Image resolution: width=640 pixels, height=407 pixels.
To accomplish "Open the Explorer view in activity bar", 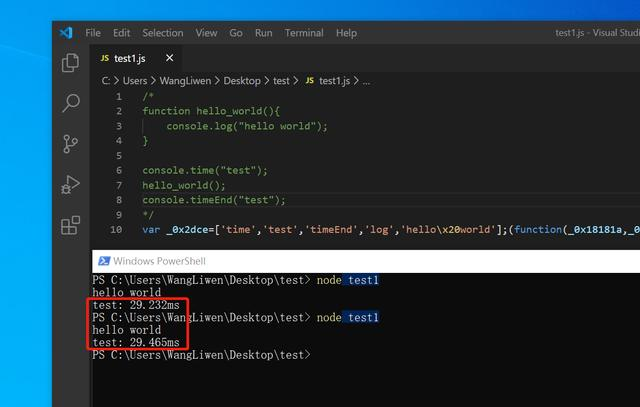I will 70,62.
